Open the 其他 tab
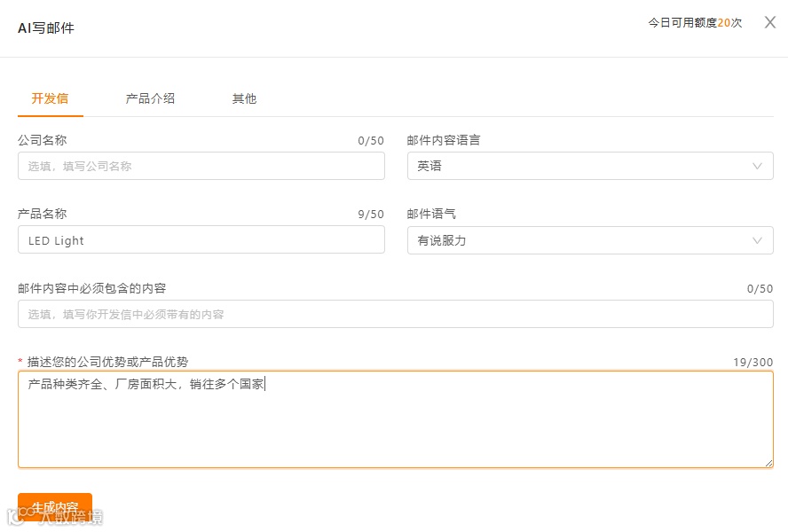 click(x=244, y=98)
